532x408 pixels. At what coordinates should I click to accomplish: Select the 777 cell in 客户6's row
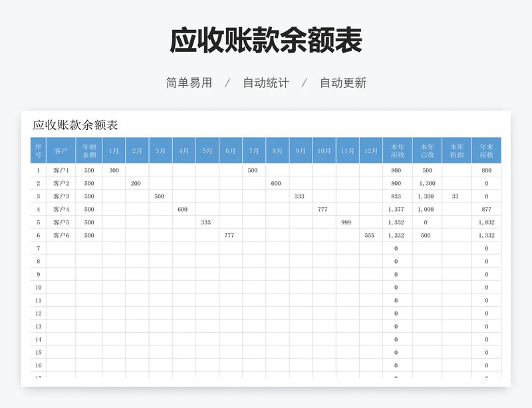tap(231, 236)
